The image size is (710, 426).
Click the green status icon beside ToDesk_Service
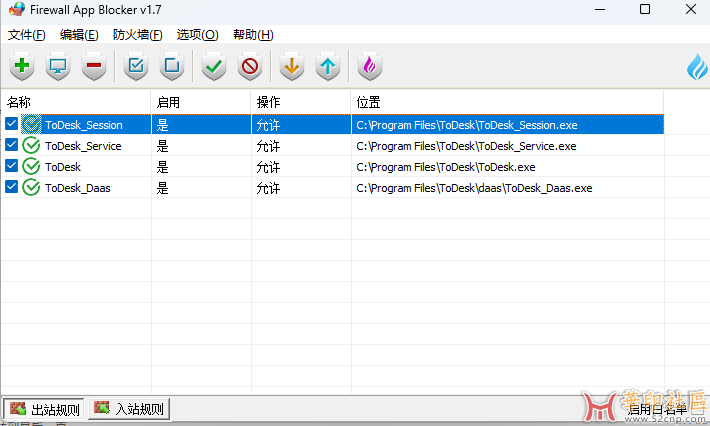click(x=31, y=146)
